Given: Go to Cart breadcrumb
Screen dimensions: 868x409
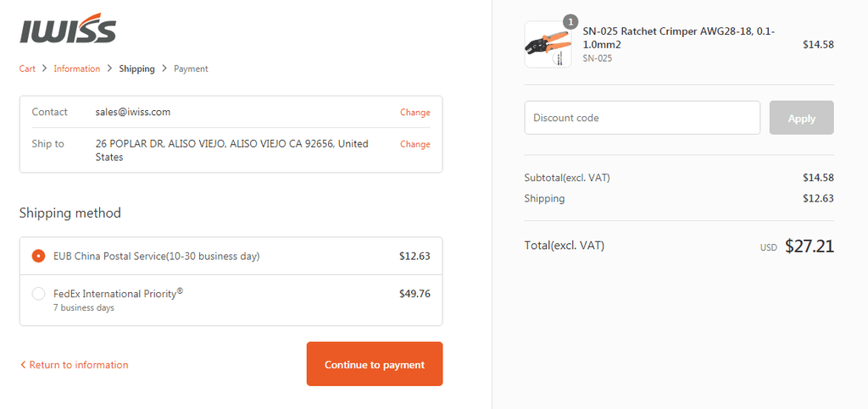Looking at the screenshot, I should tap(27, 69).
